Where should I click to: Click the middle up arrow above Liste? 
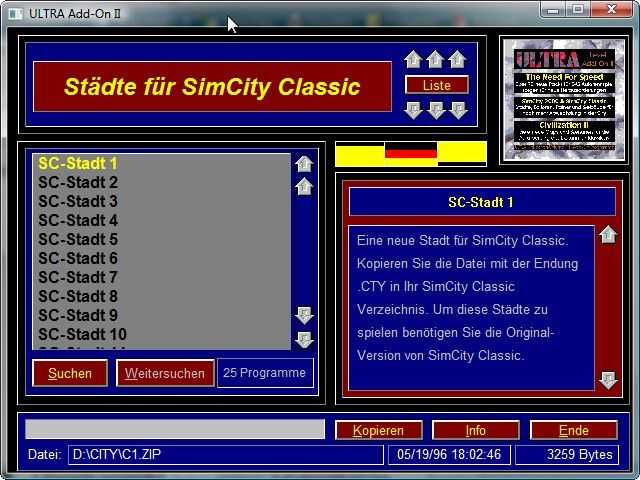point(435,60)
